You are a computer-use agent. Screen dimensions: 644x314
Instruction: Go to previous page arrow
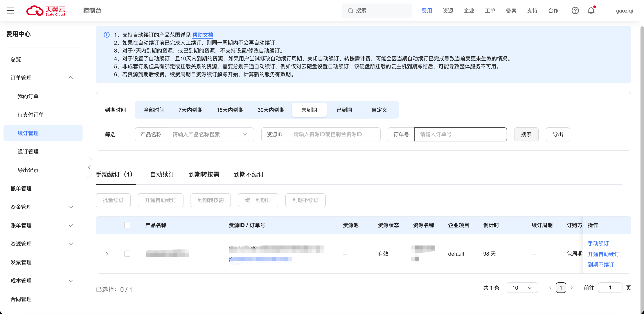pos(550,288)
